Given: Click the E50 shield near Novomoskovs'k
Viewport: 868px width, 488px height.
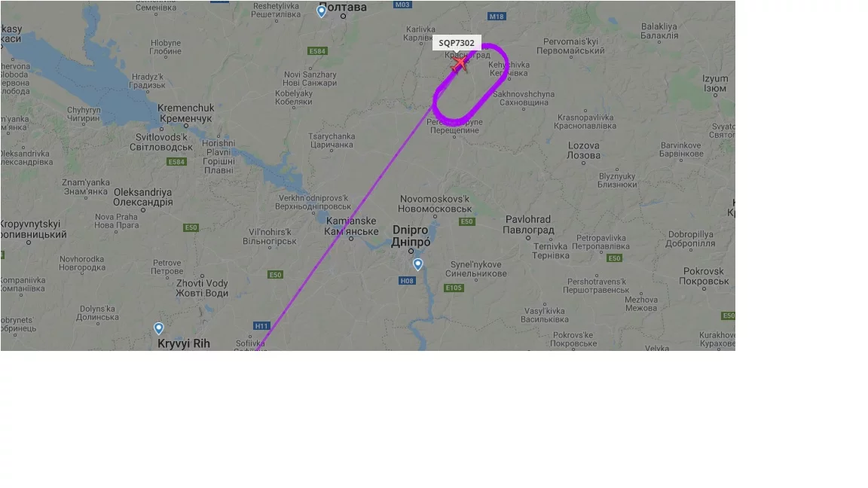Looking at the screenshot, I should tap(466, 221).
